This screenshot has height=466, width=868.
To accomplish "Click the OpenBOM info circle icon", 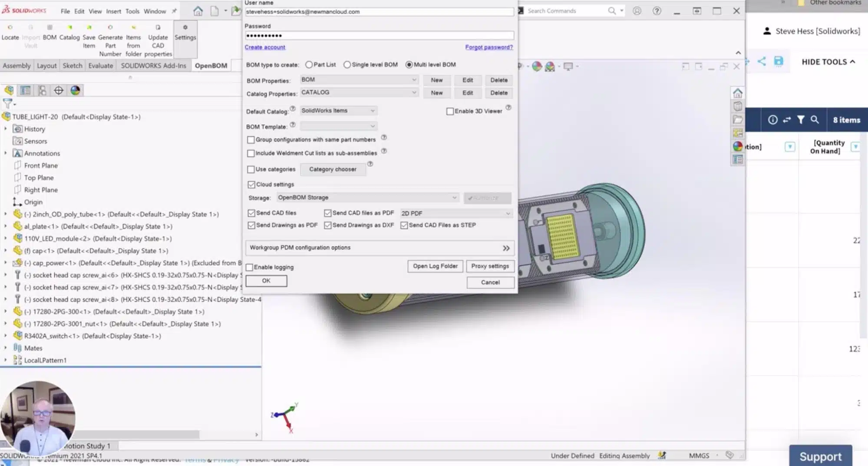I will 773,120.
